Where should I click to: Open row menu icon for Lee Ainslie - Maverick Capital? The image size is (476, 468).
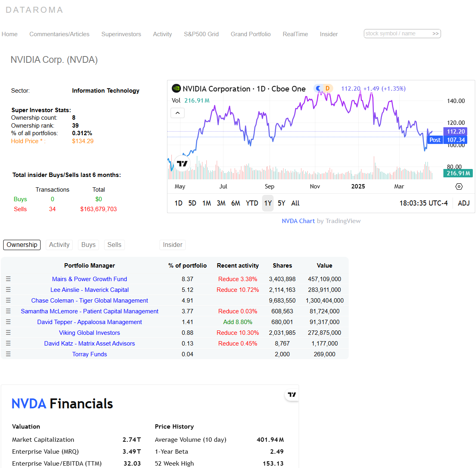(8, 289)
